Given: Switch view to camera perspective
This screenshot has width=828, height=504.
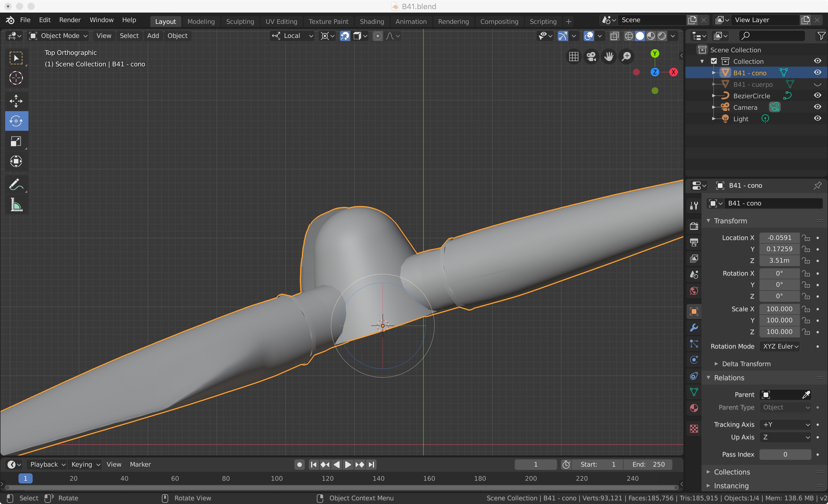Looking at the screenshot, I should [x=591, y=56].
